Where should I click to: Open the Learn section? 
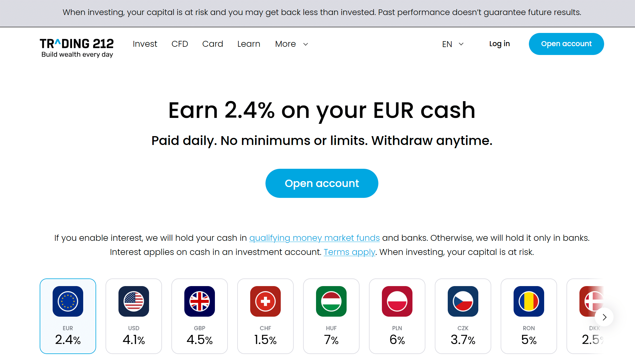pos(249,44)
